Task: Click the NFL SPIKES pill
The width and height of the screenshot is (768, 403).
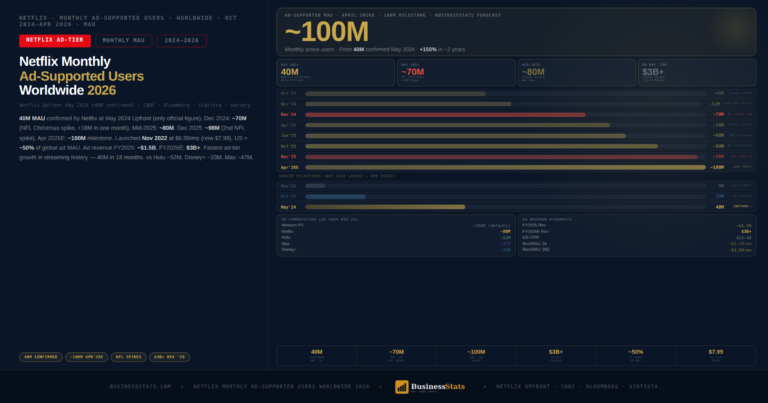Action: coord(128,357)
